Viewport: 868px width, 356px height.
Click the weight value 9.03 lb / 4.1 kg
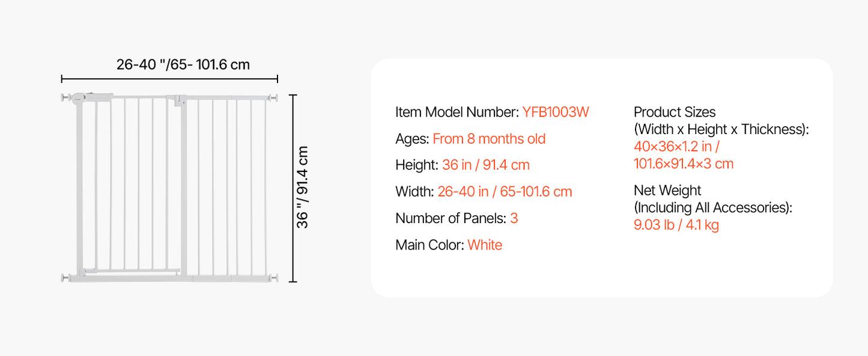click(x=676, y=225)
